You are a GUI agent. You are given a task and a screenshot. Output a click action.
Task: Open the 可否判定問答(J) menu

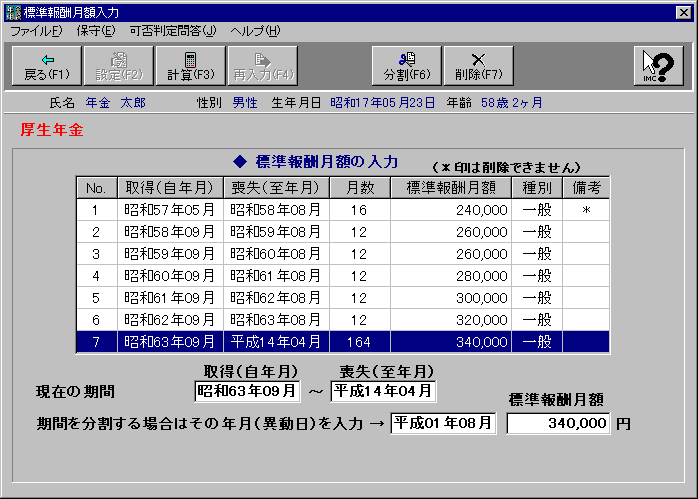173,31
